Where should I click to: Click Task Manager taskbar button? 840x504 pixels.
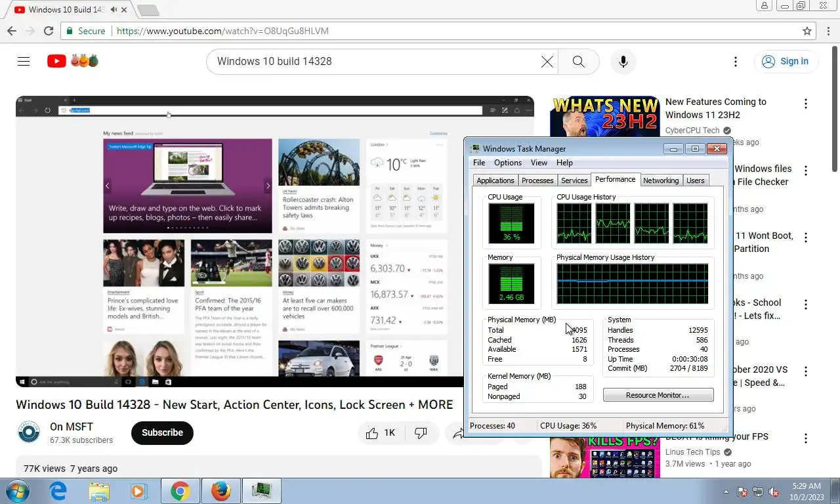[x=262, y=491]
